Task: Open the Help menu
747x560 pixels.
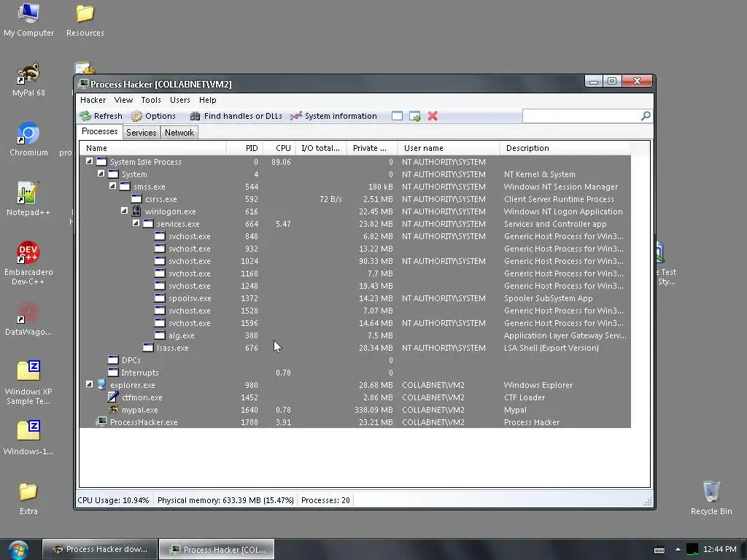Action: point(208,100)
